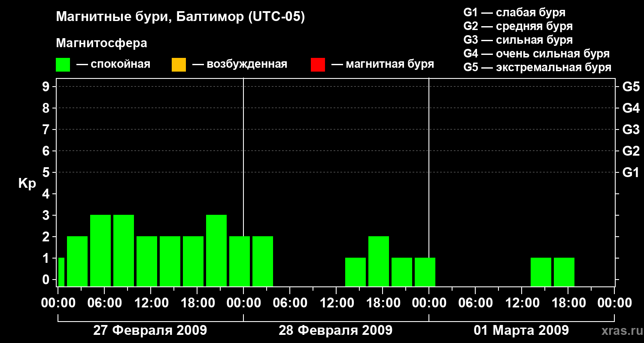This screenshot has height=343, width=644.
Task: Click the Kp 2 bar at 18:00 on 28 February
Action: tap(379, 261)
